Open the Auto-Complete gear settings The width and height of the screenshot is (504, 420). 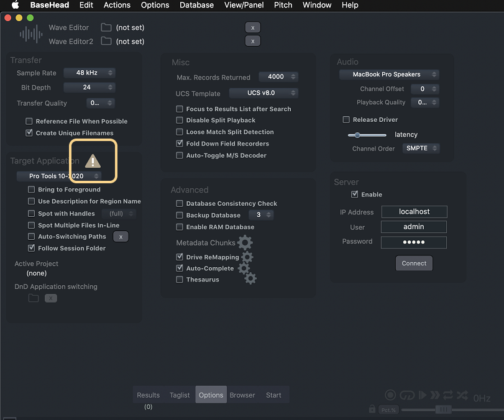click(x=244, y=268)
